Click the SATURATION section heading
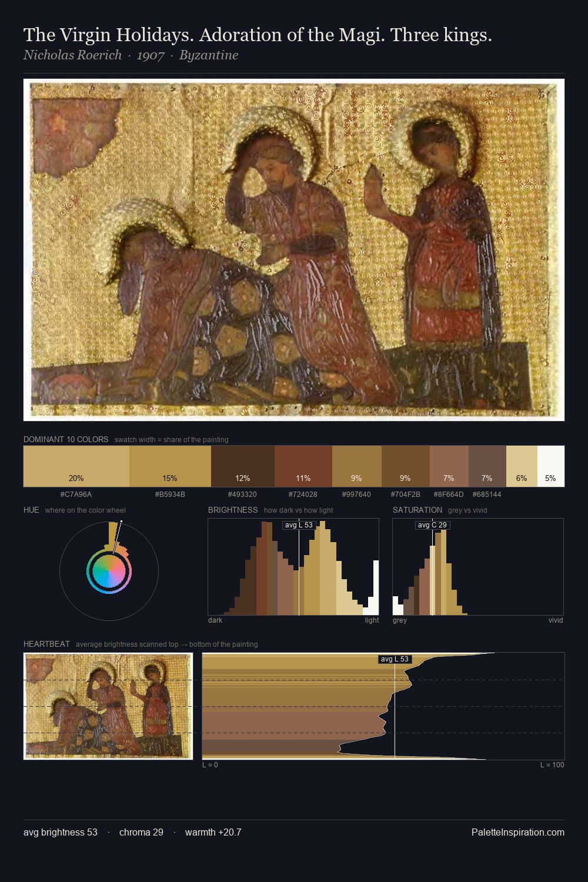The image size is (588, 882). (x=417, y=510)
